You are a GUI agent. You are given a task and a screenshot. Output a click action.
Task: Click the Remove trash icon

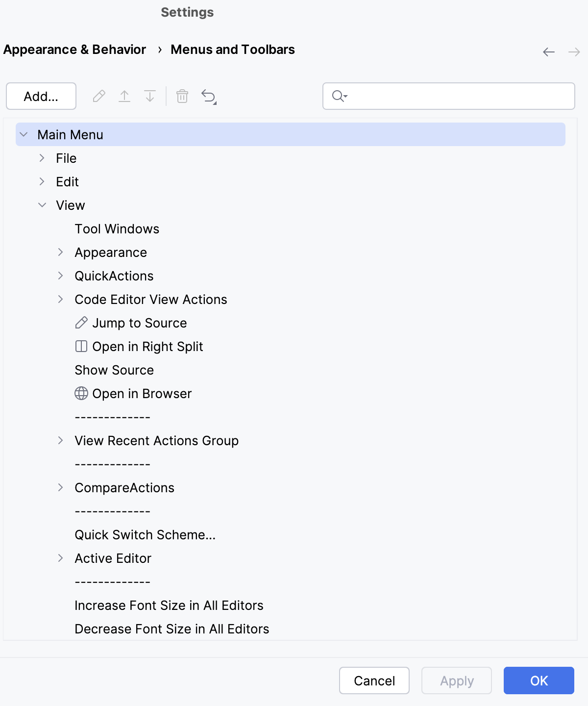coord(182,97)
